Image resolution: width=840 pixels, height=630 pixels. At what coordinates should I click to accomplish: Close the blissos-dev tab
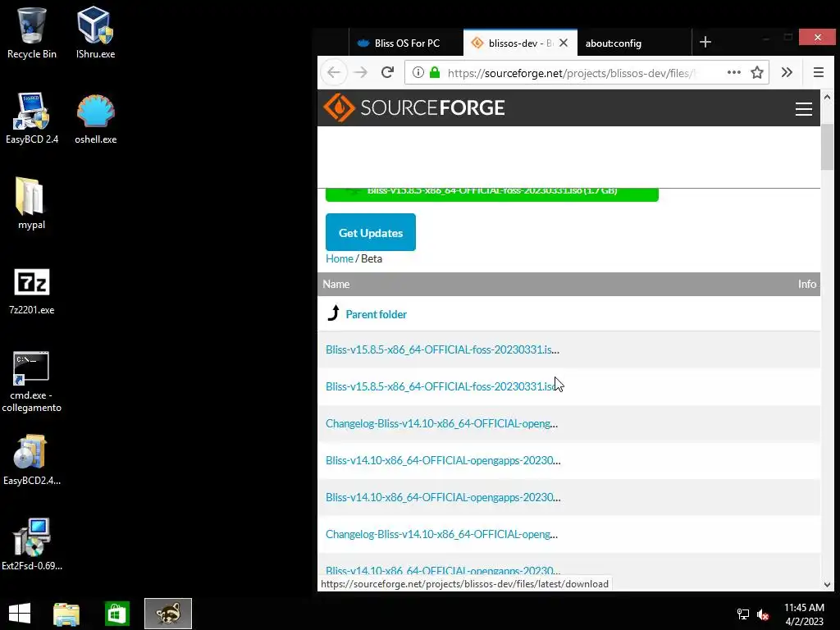(564, 43)
